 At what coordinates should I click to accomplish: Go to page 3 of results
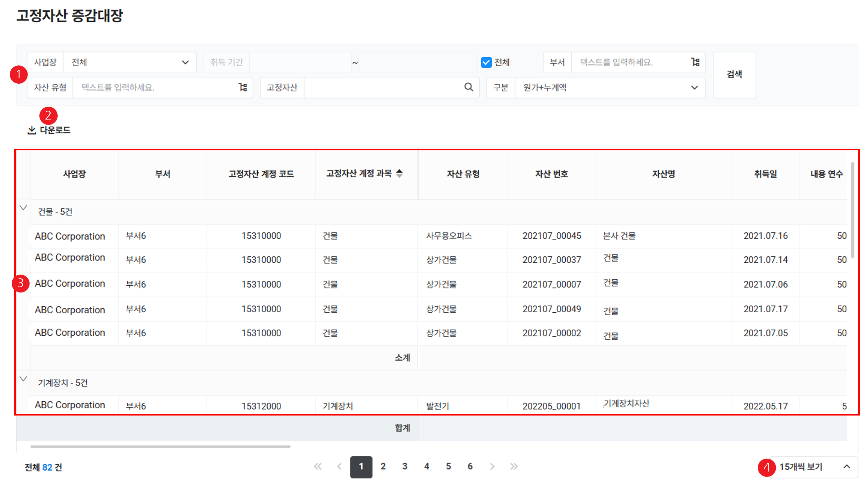coord(405,466)
